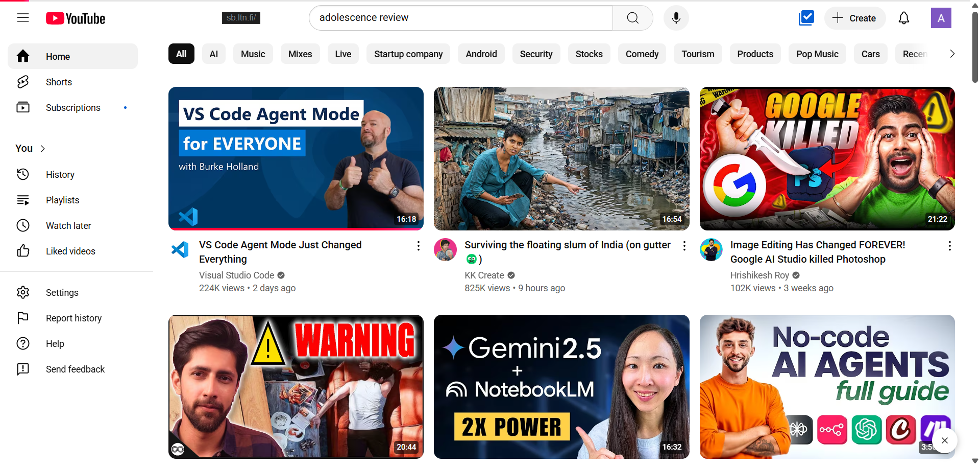The width and height of the screenshot is (980, 466).
Task: Click the search box with adolescence review
Action: [x=461, y=18]
